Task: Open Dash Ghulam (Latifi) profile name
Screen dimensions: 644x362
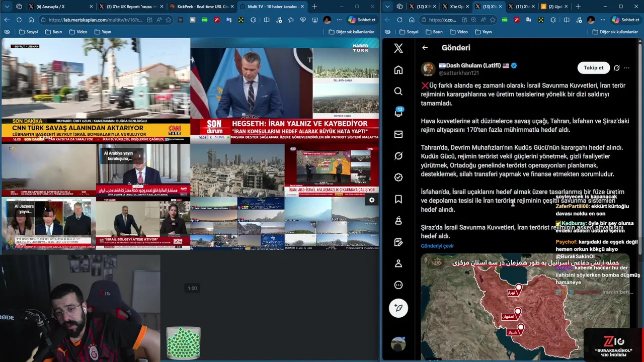Action: tap(473, 65)
